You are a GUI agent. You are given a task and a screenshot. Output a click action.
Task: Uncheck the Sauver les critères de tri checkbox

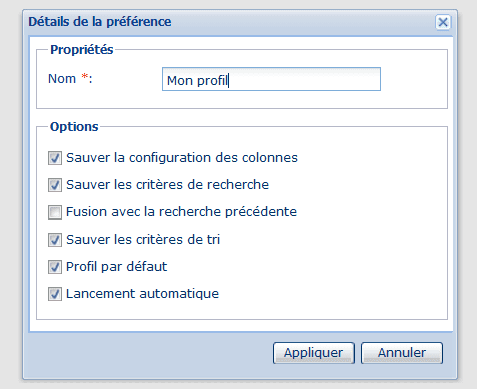tap(55, 240)
